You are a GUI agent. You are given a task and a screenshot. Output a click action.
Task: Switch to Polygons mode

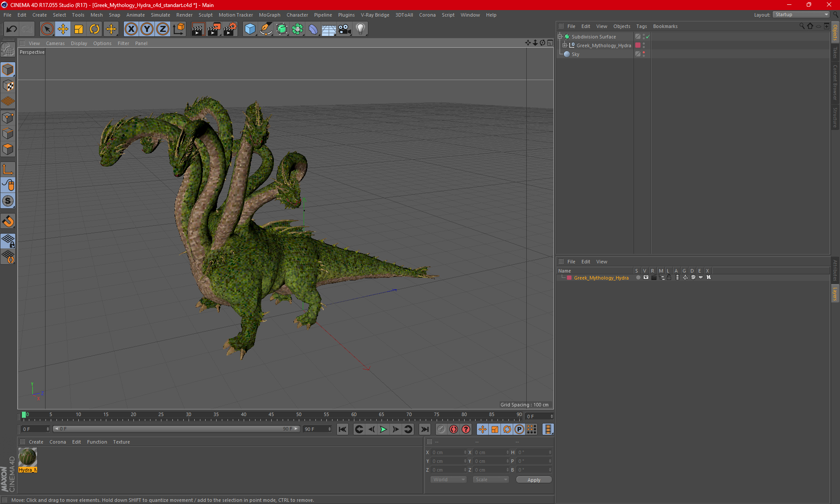pyautogui.click(x=8, y=150)
